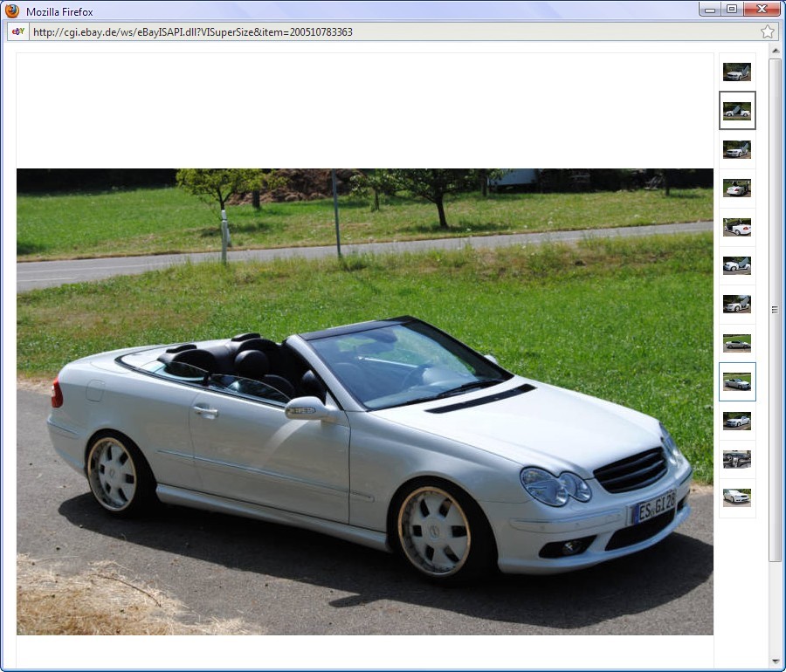This screenshot has width=786, height=672.
Task: Select the second thumbnail with dark border
Action: click(x=737, y=111)
